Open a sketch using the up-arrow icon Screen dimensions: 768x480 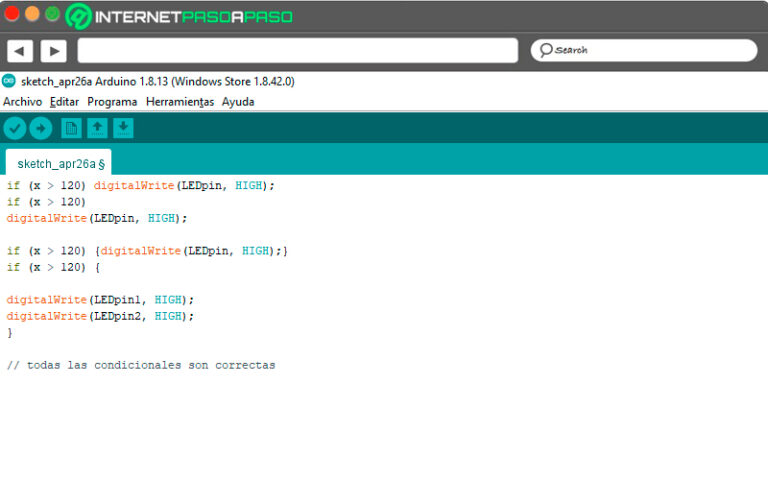point(97,128)
